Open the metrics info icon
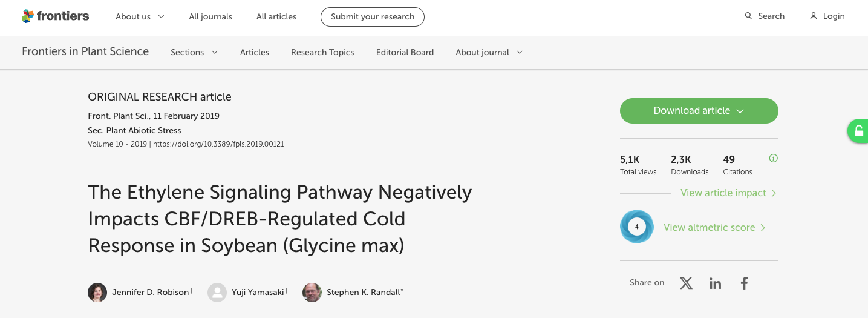The image size is (868, 318). click(773, 159)
